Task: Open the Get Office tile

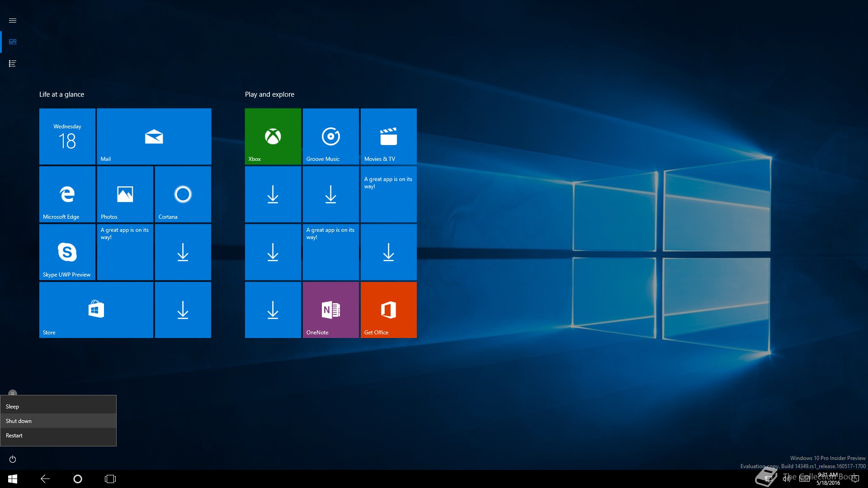Action: (x=389, y=310)
